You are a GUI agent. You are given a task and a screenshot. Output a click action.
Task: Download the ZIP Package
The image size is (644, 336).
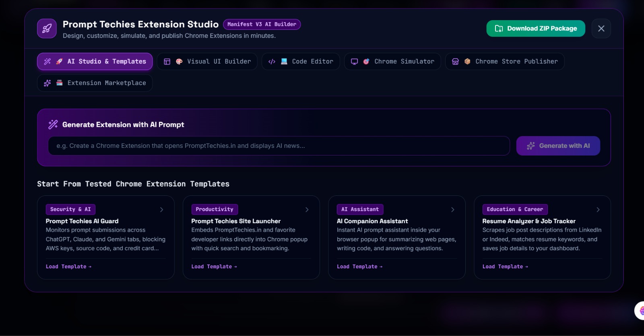[536, 29]
